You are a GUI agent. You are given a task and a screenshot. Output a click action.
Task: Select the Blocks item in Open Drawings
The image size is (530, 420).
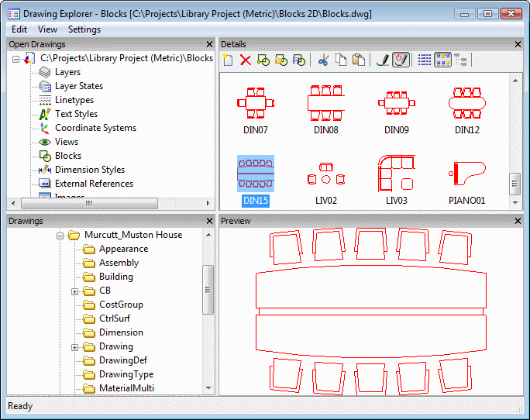[67, 156]
